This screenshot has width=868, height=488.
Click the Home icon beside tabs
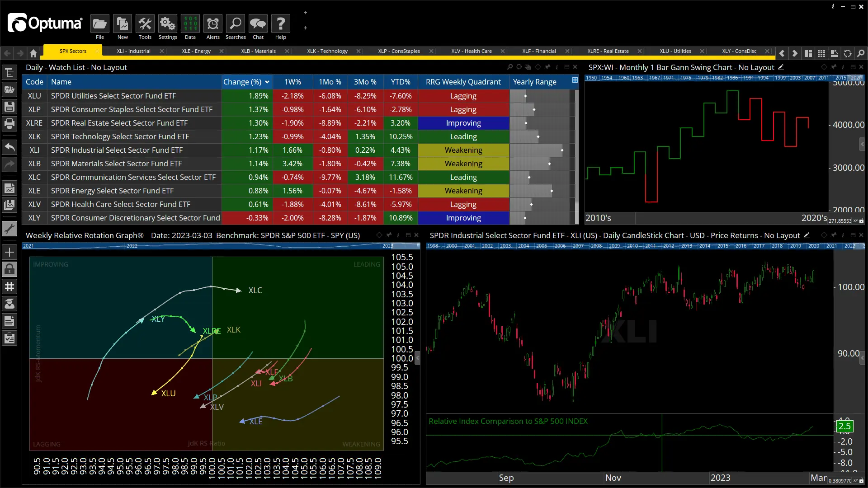[33, 53]
